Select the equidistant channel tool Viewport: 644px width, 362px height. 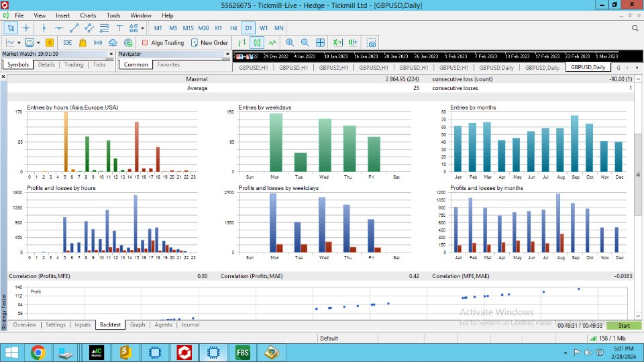coord(89,28)
